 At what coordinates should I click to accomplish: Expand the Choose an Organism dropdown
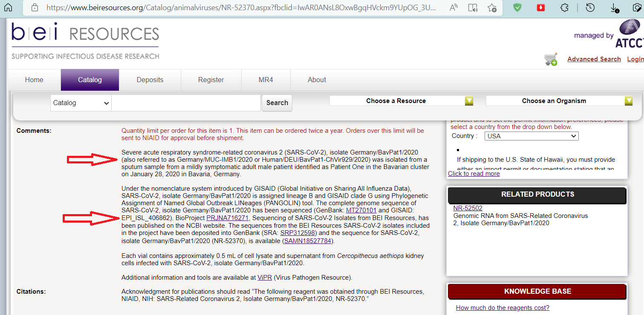tap(559, 101)
